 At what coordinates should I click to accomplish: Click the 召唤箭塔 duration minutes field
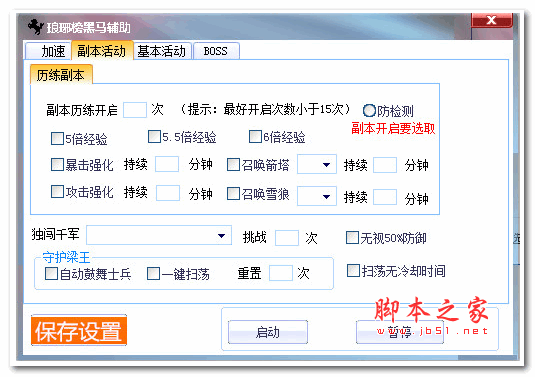pos(385,165)
